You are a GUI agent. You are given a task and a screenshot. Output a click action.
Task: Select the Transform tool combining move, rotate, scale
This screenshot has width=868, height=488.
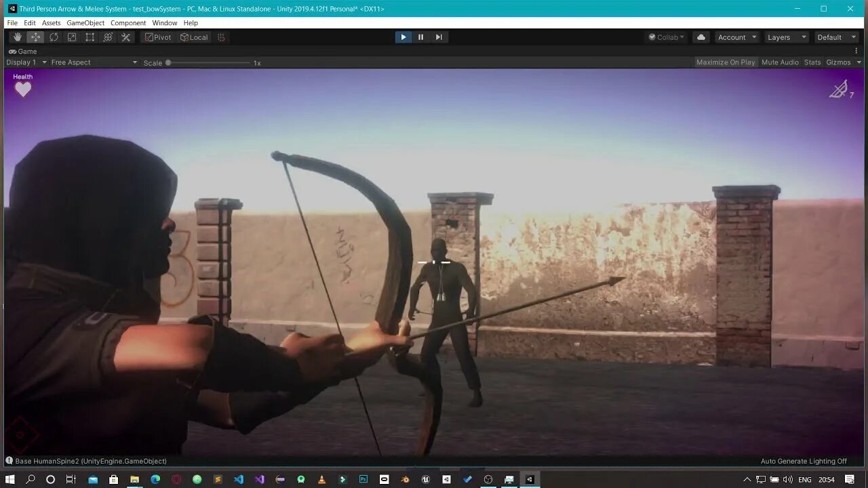click(107, 37)
